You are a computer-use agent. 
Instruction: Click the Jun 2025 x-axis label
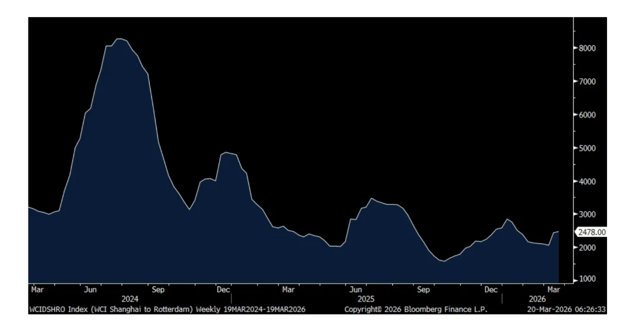pyautogui.click(x=355, y=290)
